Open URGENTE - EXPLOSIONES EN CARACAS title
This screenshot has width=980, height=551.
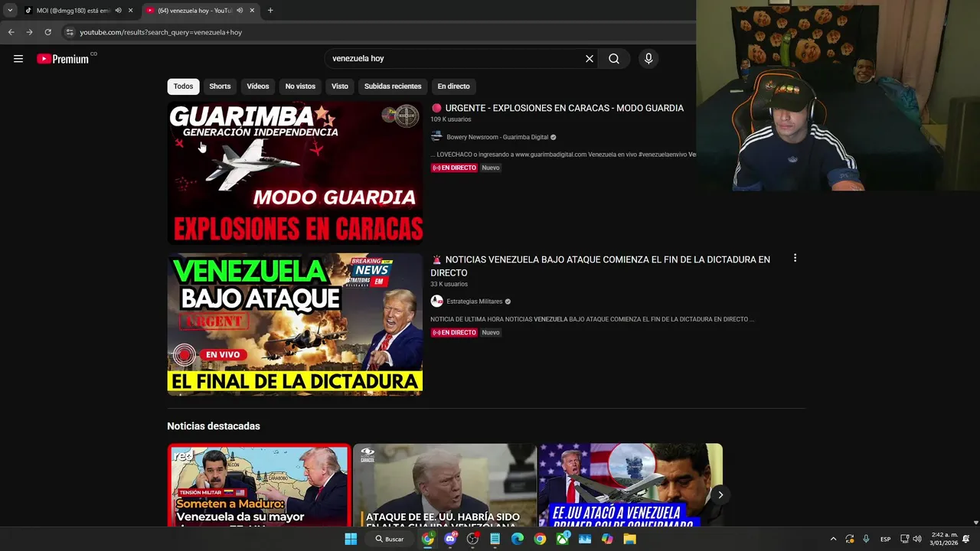click(x=564, y=109)
